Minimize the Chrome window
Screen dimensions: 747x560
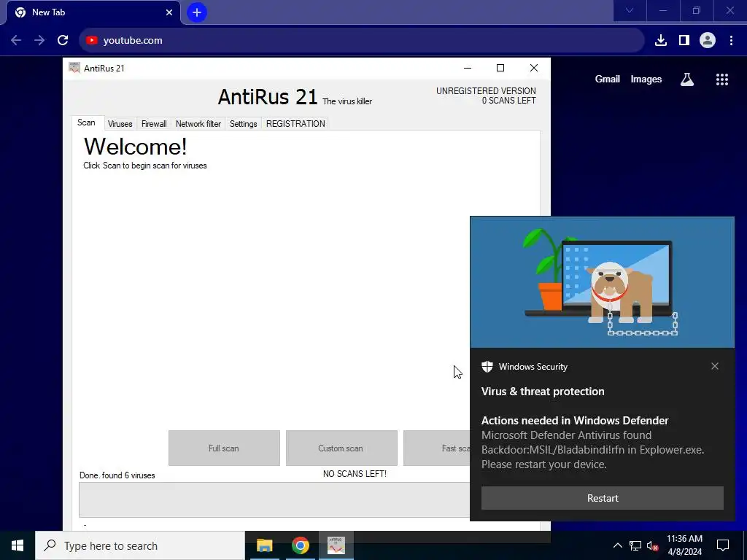(663, 11)
